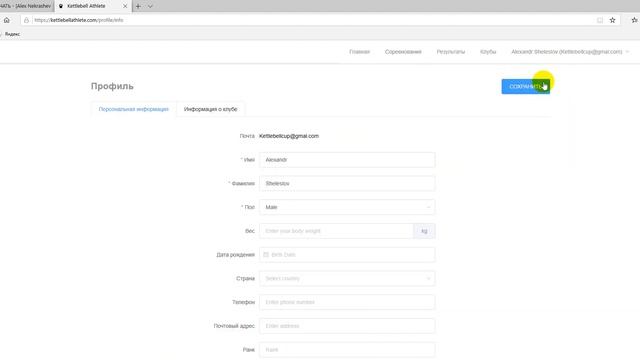Switch to Информация о клубе tab
The width and height of the screenshot is (640, 360).
coord(210,109)
